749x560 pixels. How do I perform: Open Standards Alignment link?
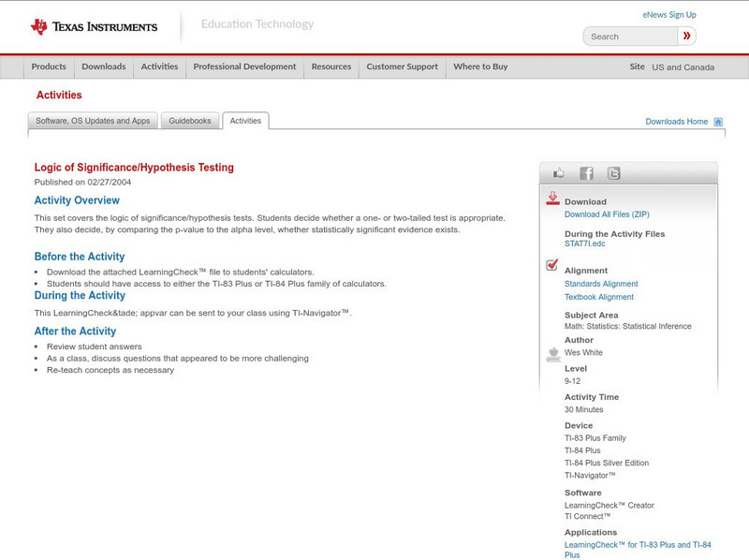[x=601, y=284]
